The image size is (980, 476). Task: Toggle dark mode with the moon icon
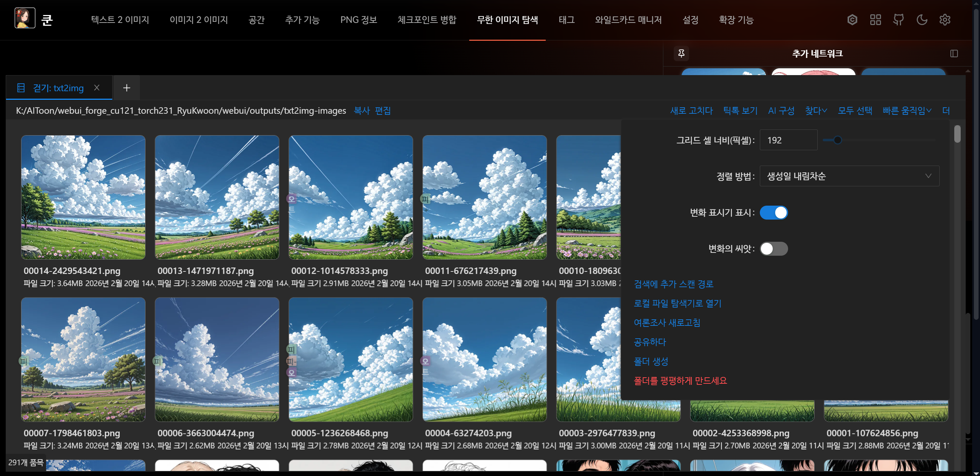point(921,20)
